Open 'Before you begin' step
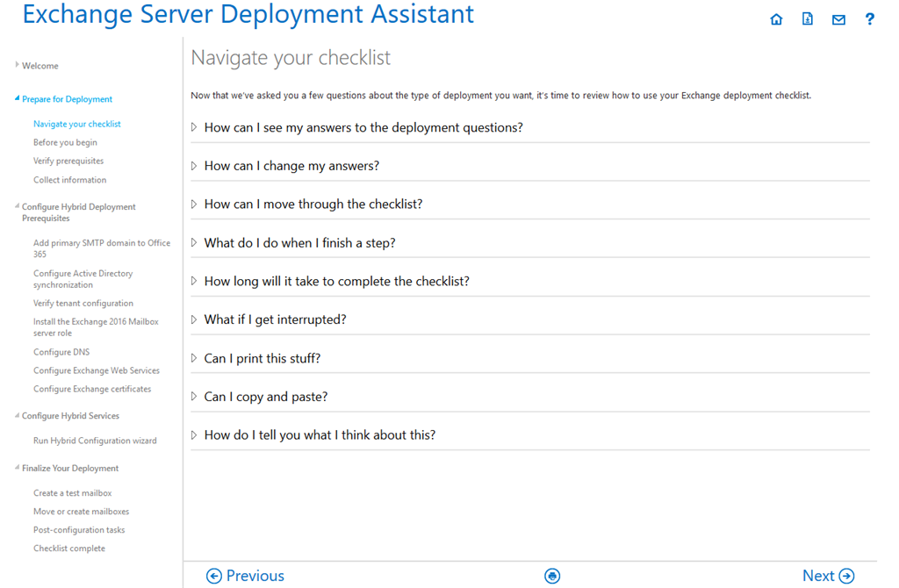Image resolution: width=899 pixels, height=588 pixels. 65,142
